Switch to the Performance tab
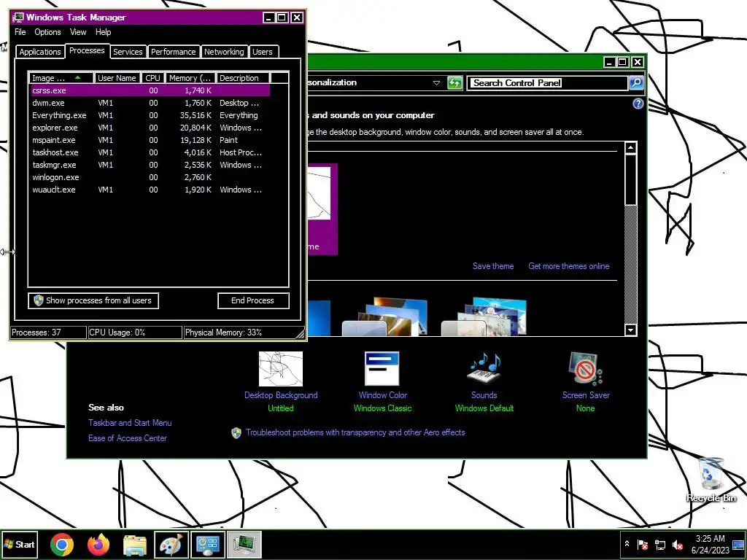This screenshot has height=560, width=747. (x=173, y=52)
